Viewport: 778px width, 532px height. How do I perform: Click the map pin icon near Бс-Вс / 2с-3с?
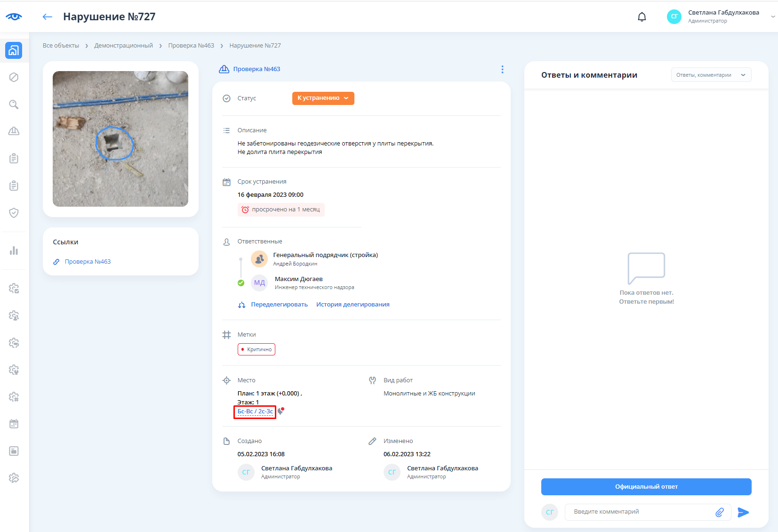[x=281, y=411]
